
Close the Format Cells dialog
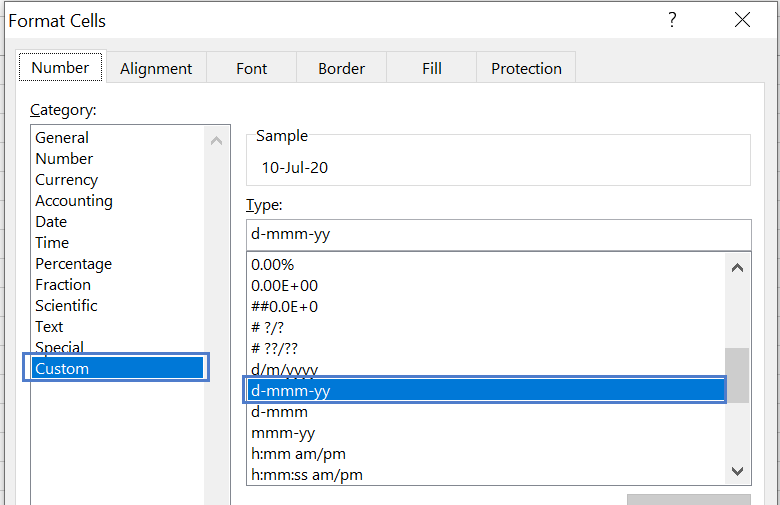(742, 20)
